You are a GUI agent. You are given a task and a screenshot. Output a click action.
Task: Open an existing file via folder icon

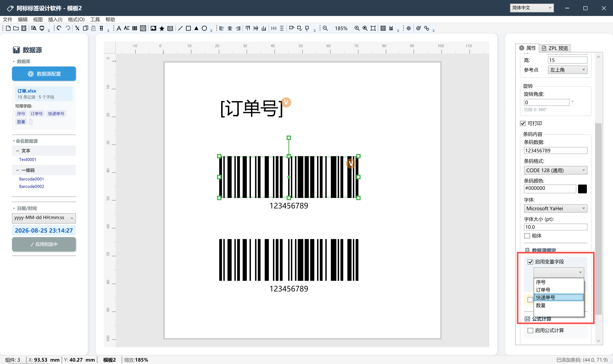[16, 29]
